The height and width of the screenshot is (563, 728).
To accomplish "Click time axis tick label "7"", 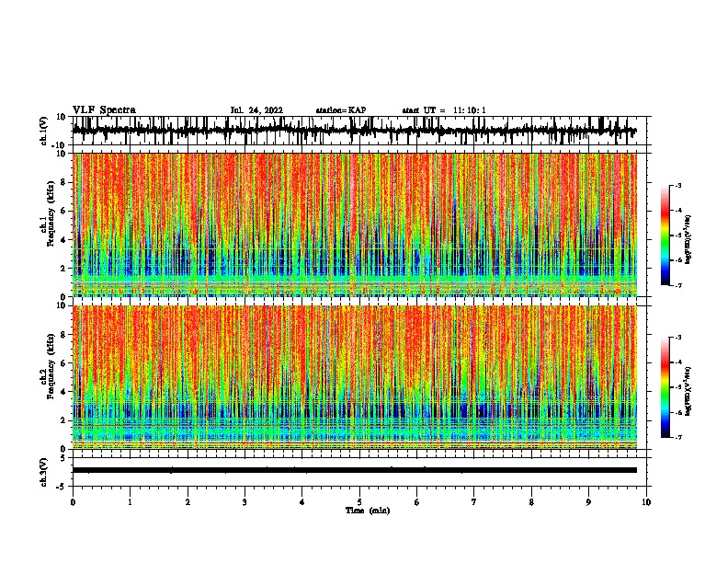I will 474,502.
